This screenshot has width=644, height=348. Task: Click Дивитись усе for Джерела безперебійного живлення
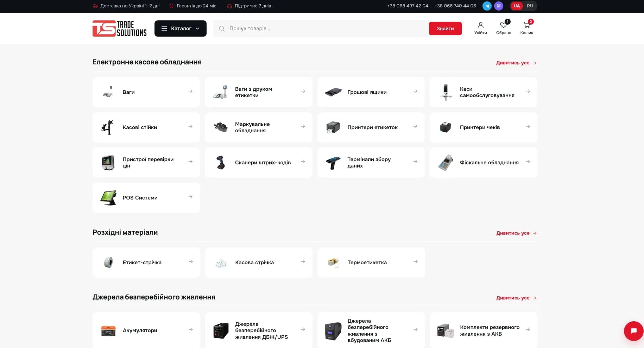click(516, 298)
